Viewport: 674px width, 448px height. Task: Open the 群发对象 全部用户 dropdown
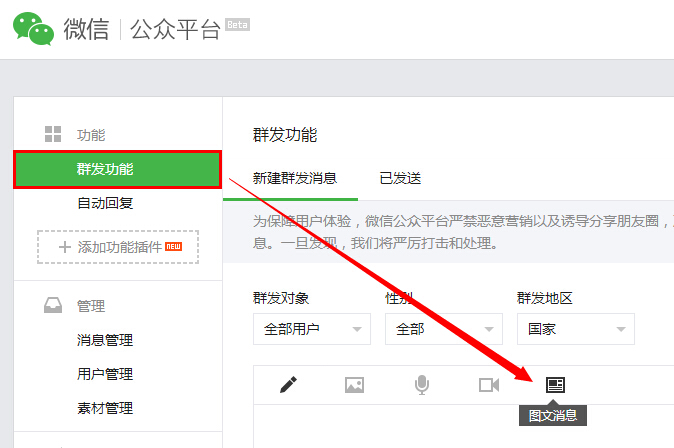(x=312, y=329)
